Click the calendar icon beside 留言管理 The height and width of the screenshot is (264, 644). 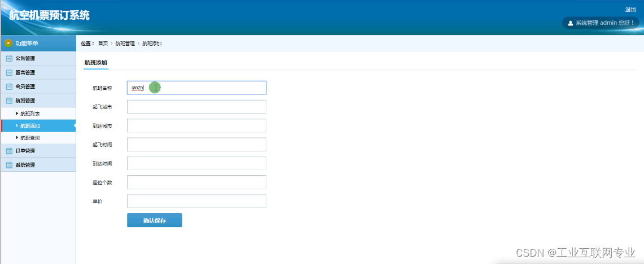point(9,72)
